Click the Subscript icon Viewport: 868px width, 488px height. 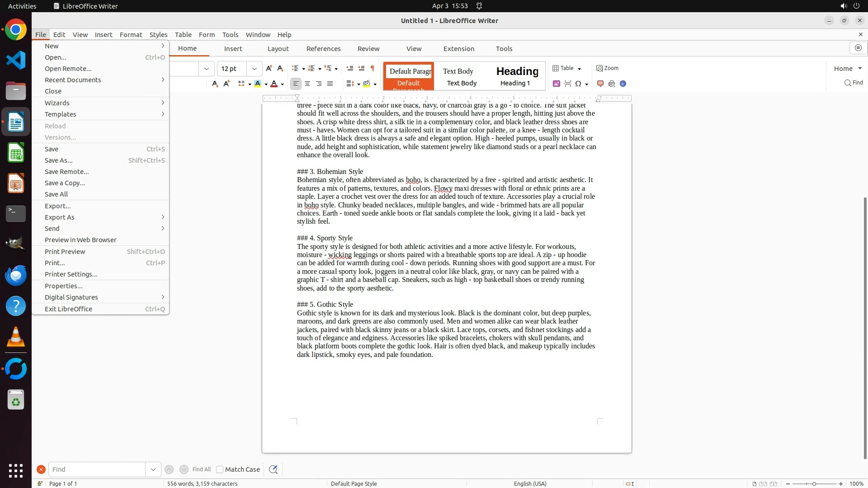point(215,84)
